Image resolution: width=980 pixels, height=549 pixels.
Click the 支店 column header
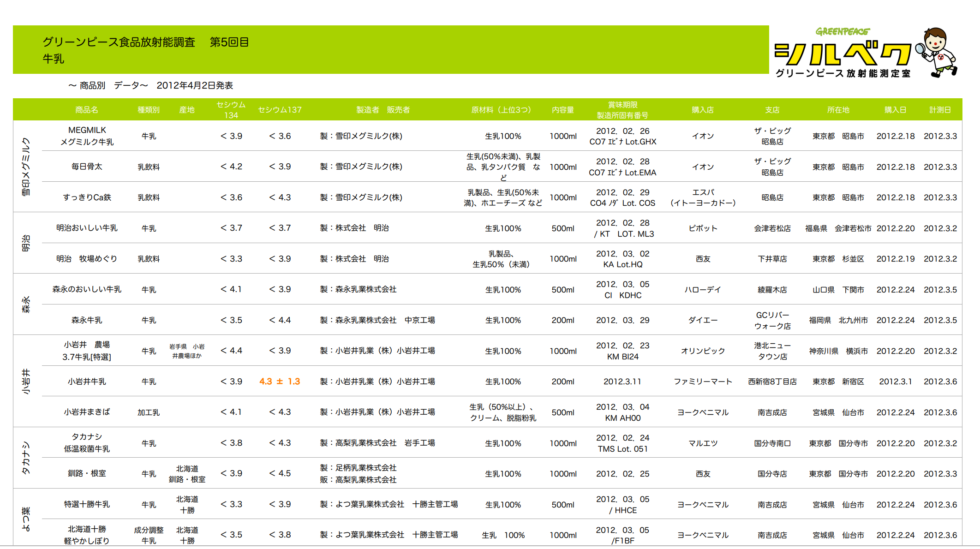[772, 110]
